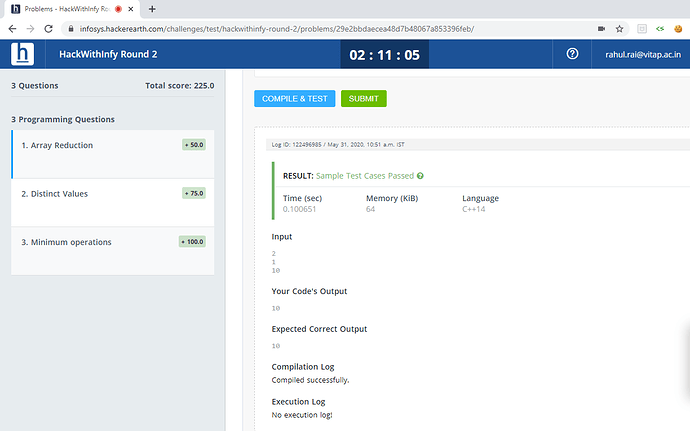Bookmark this page with the star icon
The image size is (690, 431).
[620, 29]
